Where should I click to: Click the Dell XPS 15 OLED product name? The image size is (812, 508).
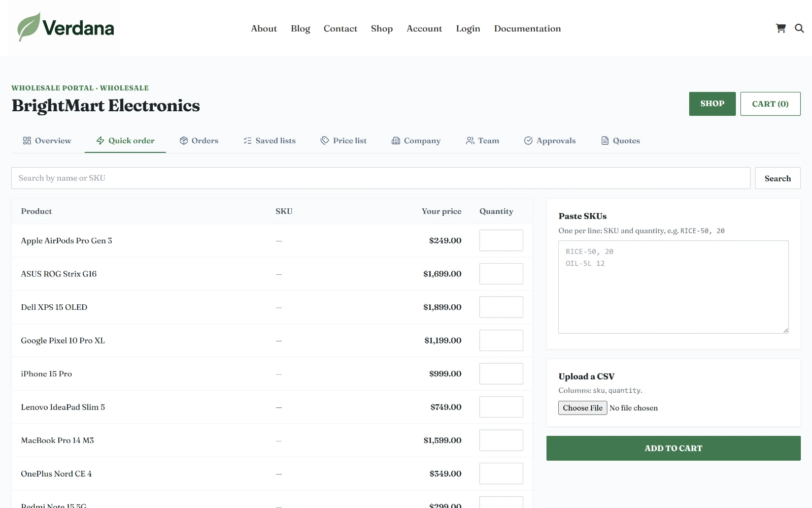(54, 307)
